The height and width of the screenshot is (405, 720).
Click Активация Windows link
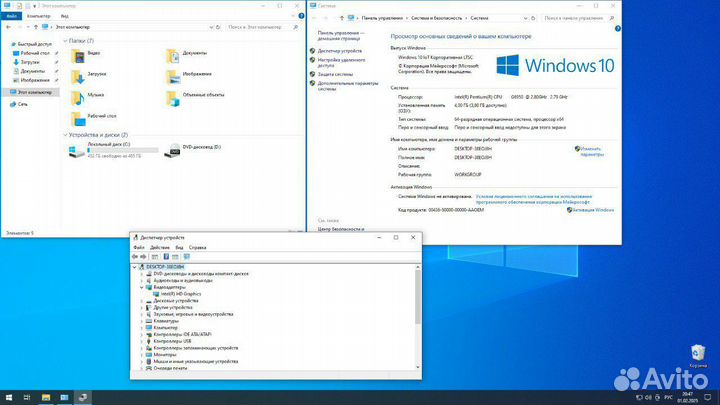click(594, 210)
